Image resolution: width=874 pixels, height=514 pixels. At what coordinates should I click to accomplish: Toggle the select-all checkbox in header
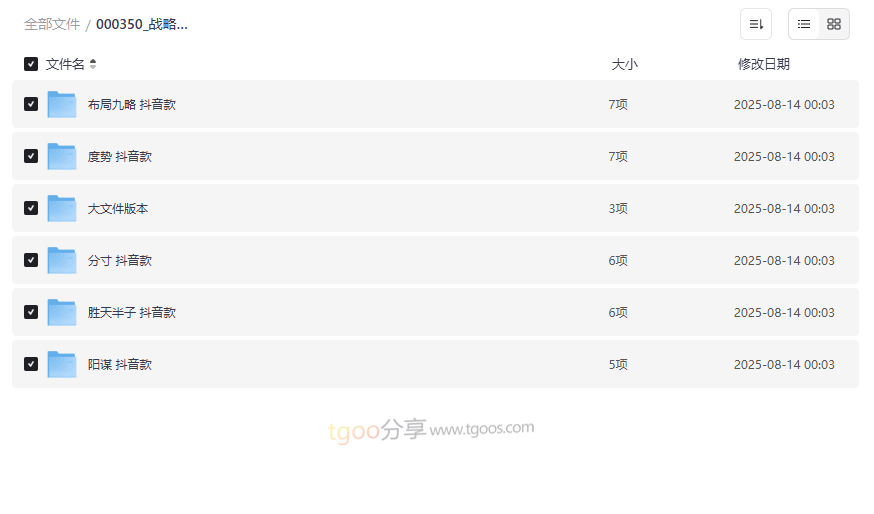(31, 64)
